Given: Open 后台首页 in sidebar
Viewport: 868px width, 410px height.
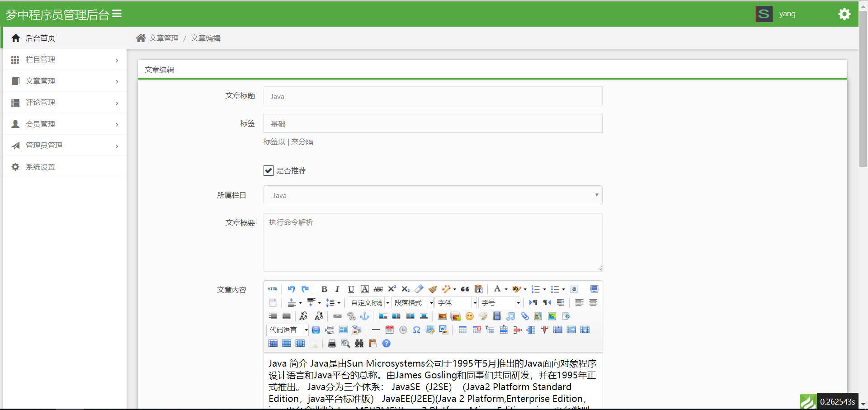Looking at the screenshot, I should [x=65, y=38].
